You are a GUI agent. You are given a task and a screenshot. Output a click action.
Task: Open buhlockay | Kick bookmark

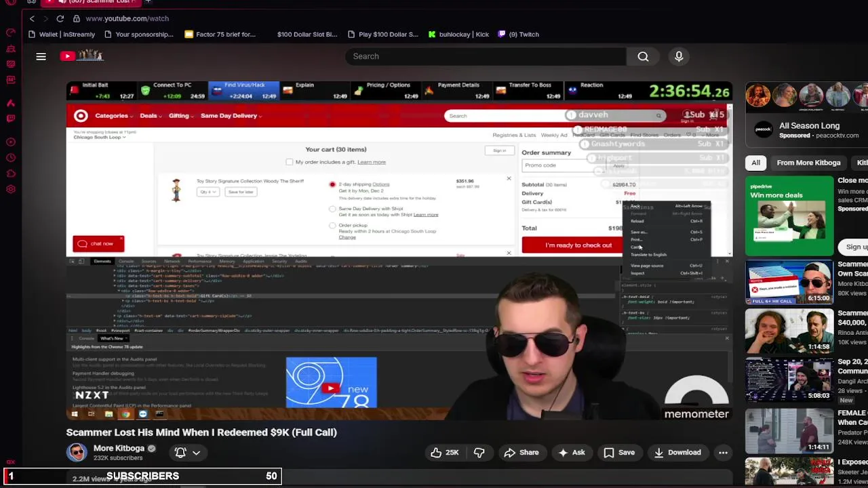coord(458,34)
